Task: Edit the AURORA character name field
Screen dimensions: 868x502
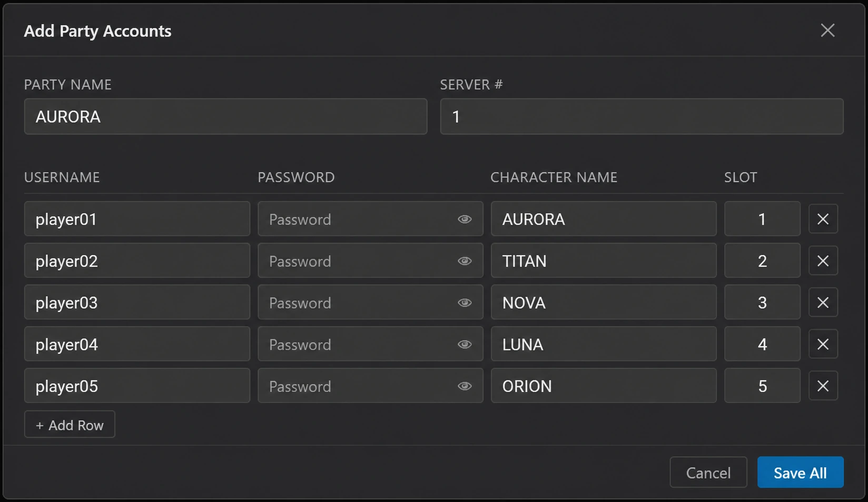Action: pyautogui.click(x=604, y=218)
